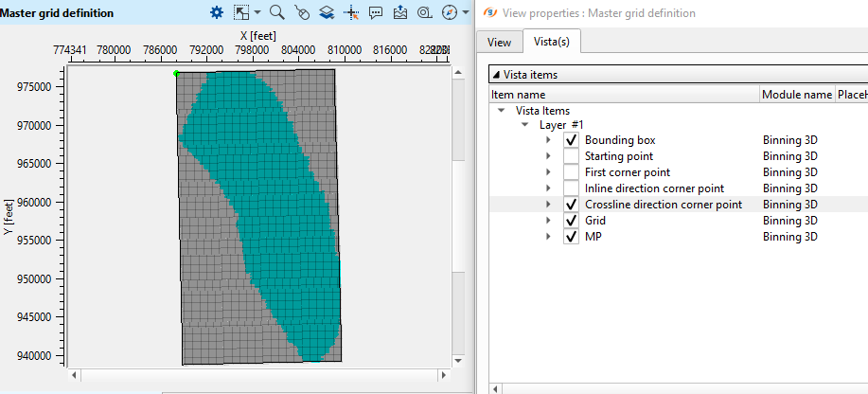Open the settings gear in the grid toolbar
868x394 pixels.
tap(216, 13)
